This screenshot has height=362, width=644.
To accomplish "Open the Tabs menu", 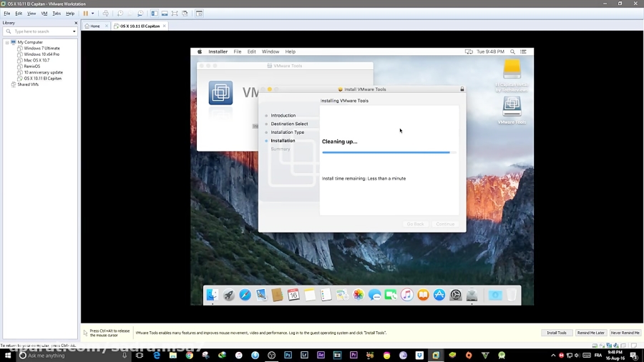I will [57, 14].
